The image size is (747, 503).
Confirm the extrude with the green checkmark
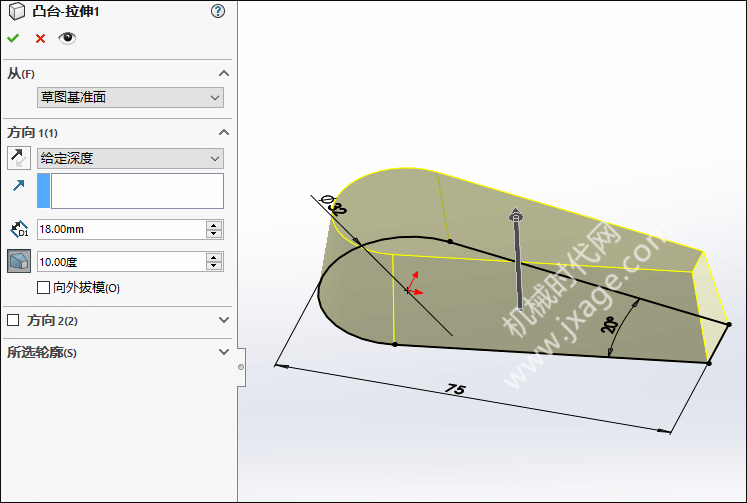pyautogui.click(x=13, y=38)
